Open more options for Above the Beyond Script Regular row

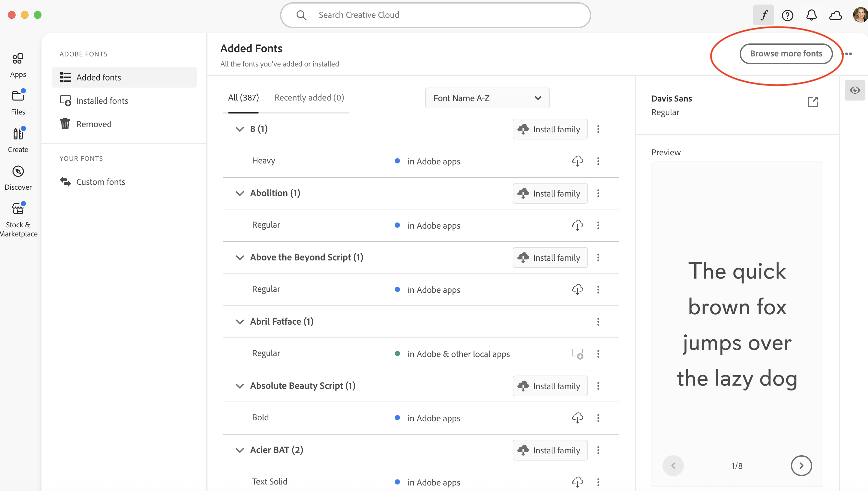pyautogui.click(x=598, y=290)
